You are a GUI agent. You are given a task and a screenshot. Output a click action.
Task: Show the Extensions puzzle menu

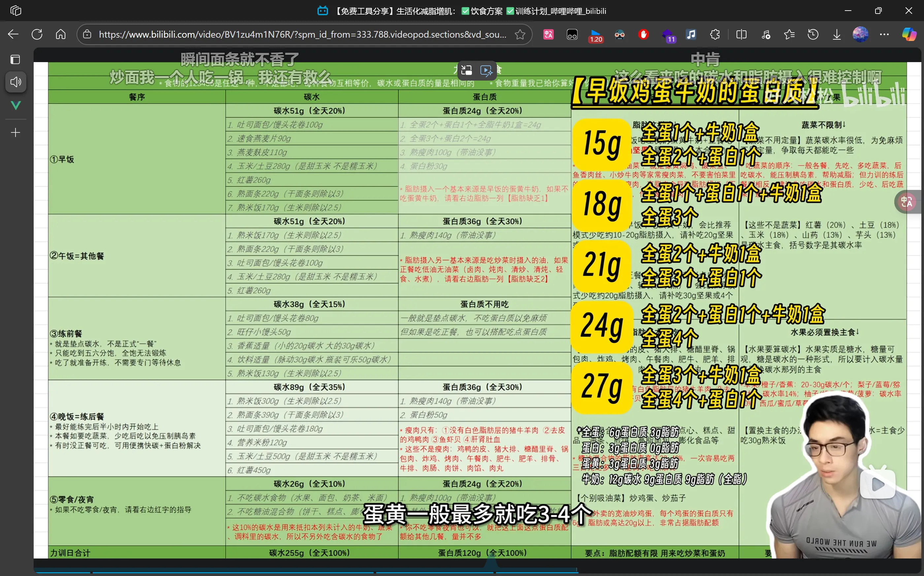(715, 35)
